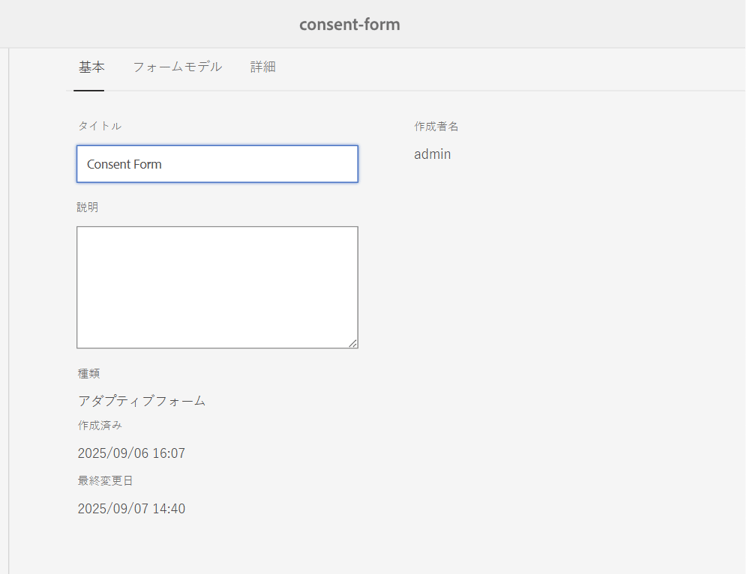Grab the textarea resize handle corner
Screen dimensions: 750x574
[x=353, y=343]
